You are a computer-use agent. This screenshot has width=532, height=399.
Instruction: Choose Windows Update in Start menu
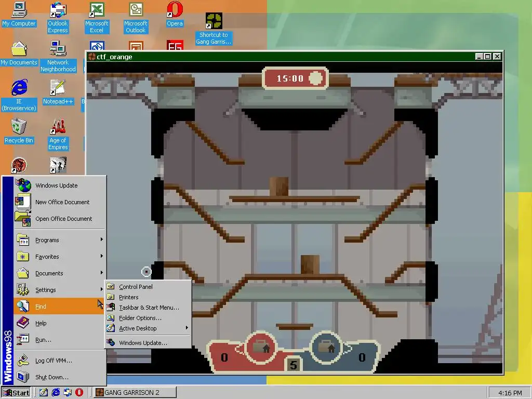[x=60, y=185]
